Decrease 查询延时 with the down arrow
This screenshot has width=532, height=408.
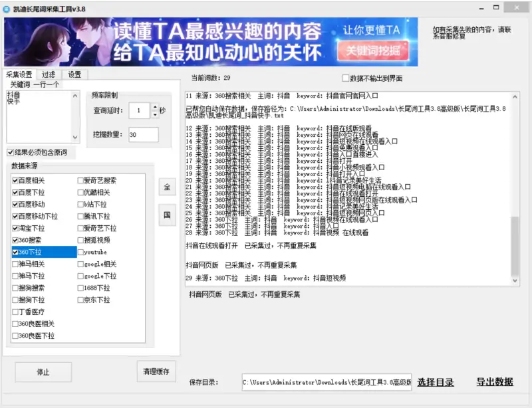pyautogui.click(x=154, y=114)
